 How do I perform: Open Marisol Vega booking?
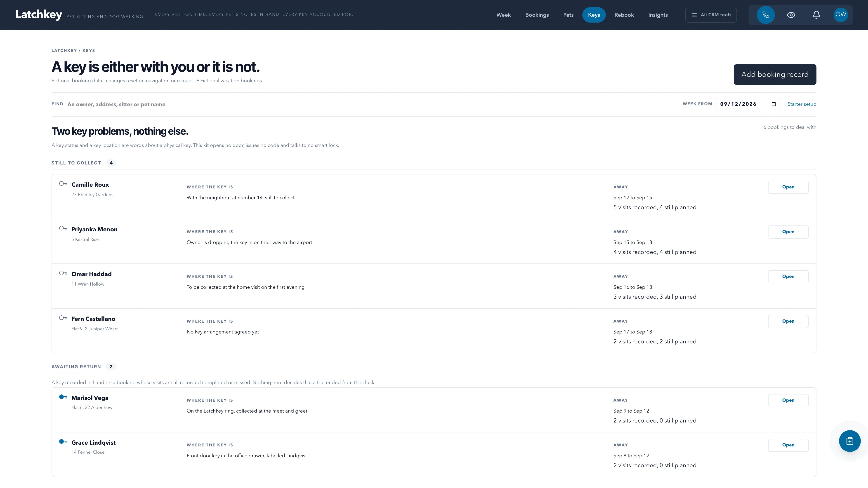788,400
